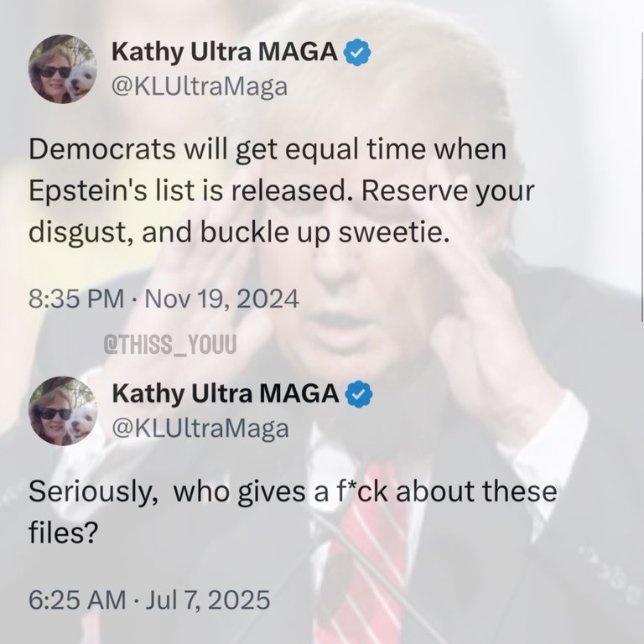Click the word 'files?' in second tweet

tap(63, 532)
